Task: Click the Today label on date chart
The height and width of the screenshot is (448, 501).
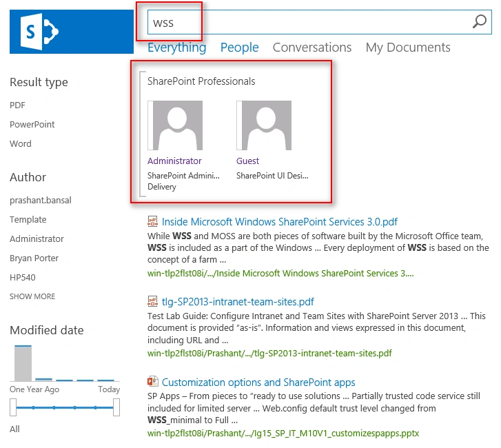Action: point(109,389)
